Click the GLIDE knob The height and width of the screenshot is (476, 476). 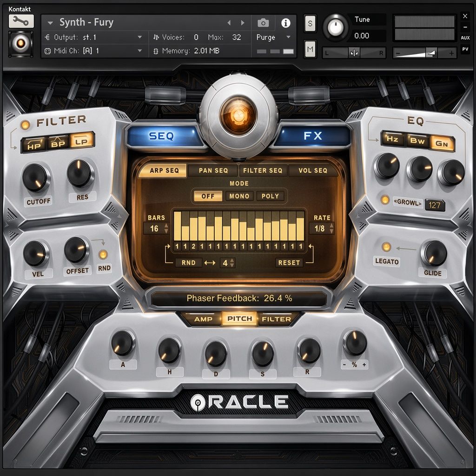tap(434, 253)
